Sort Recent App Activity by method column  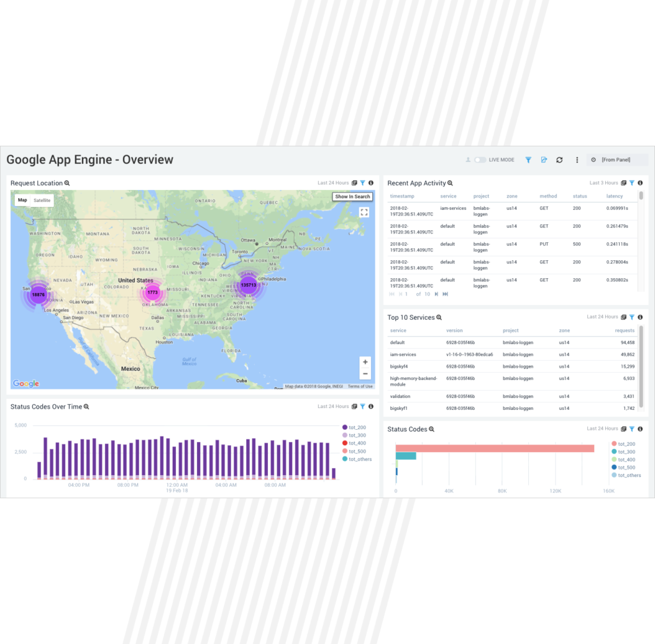tap(548, 196)
